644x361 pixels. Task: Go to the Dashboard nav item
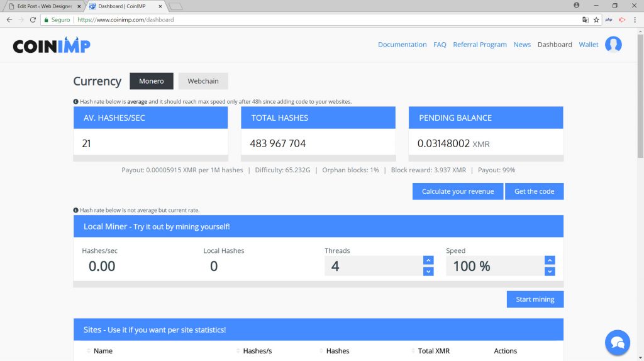(555, 45)
